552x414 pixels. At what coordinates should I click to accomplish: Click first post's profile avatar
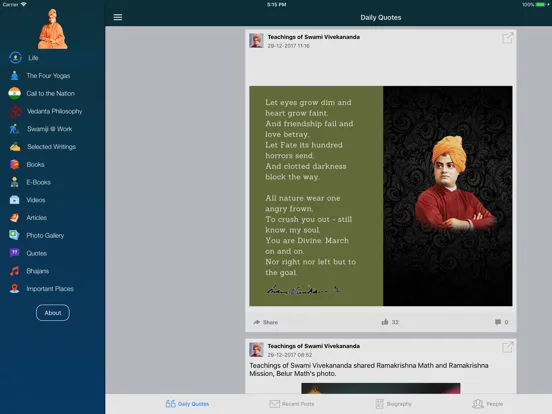[x=256, y=40]
